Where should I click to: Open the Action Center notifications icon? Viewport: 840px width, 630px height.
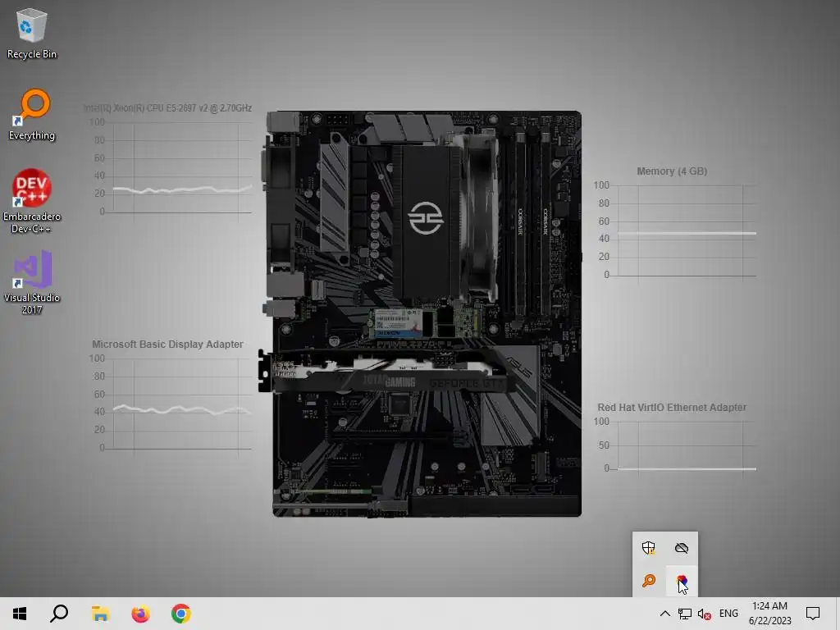point(813,614)
